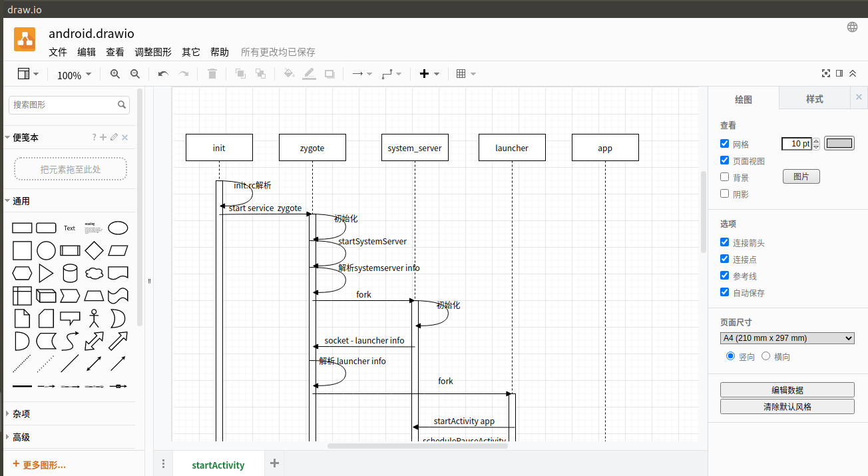Open the page size A4 dropdown

point(787,338)
